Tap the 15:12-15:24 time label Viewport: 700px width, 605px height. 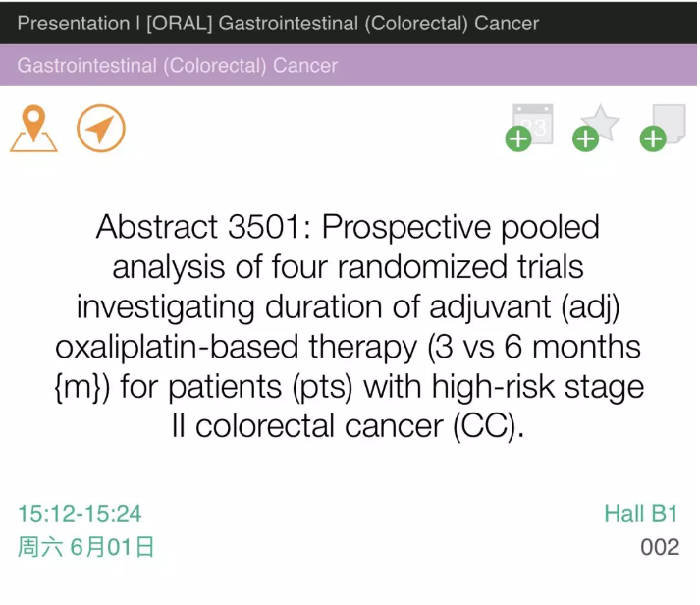click(x=80, y=514)
